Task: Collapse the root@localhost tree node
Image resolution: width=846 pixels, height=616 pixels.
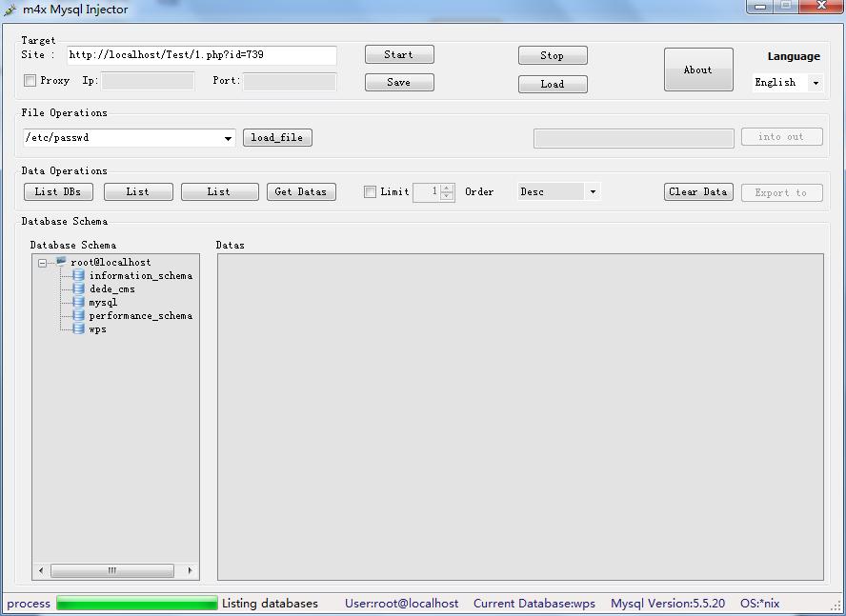Action: click(x=42, y=263)
